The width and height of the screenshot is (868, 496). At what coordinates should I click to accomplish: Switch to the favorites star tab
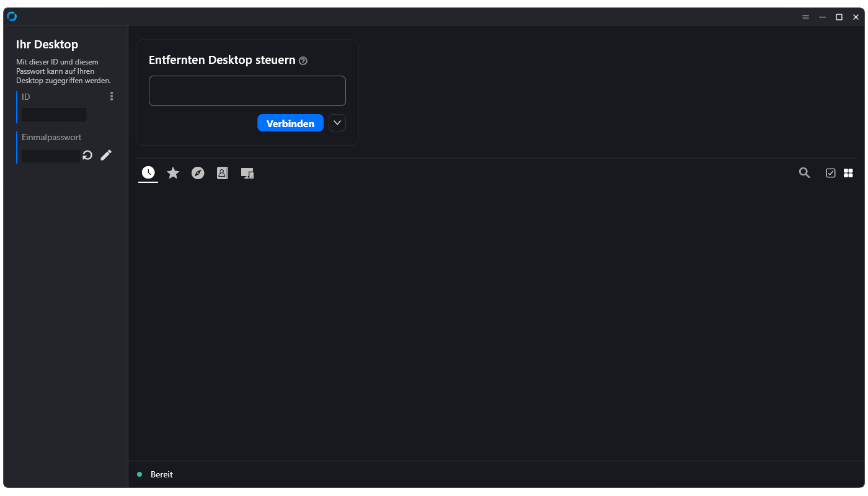click(173, 173)
